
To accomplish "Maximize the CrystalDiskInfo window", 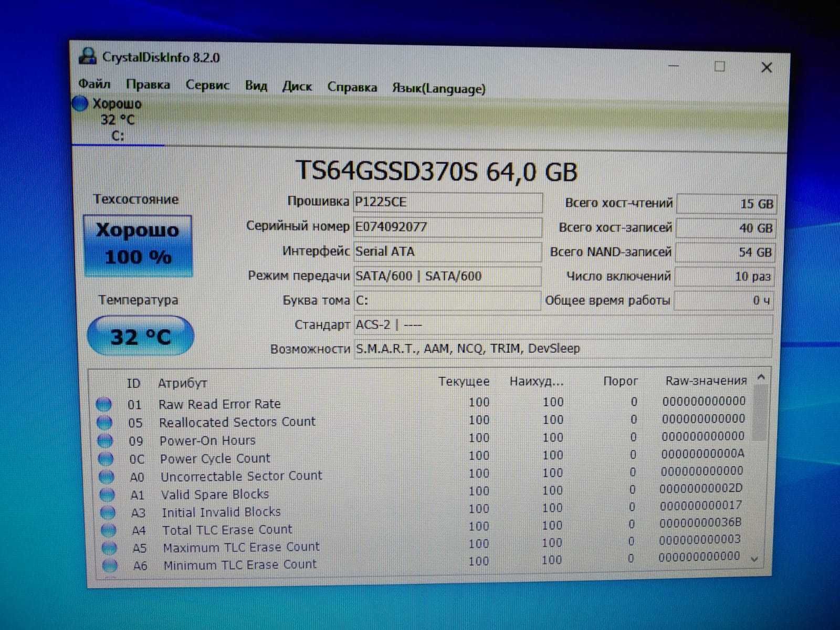I will pyautogui.click(x=720, y=66).
